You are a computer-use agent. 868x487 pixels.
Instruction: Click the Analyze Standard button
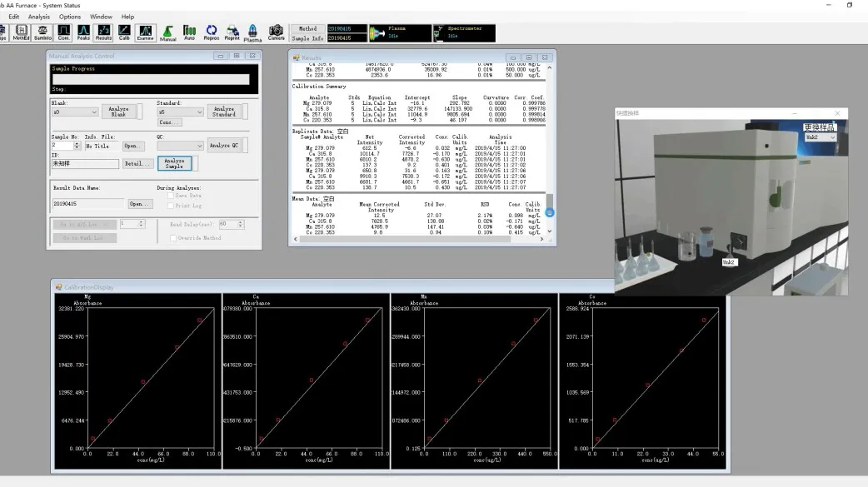(x=224, y=112)
